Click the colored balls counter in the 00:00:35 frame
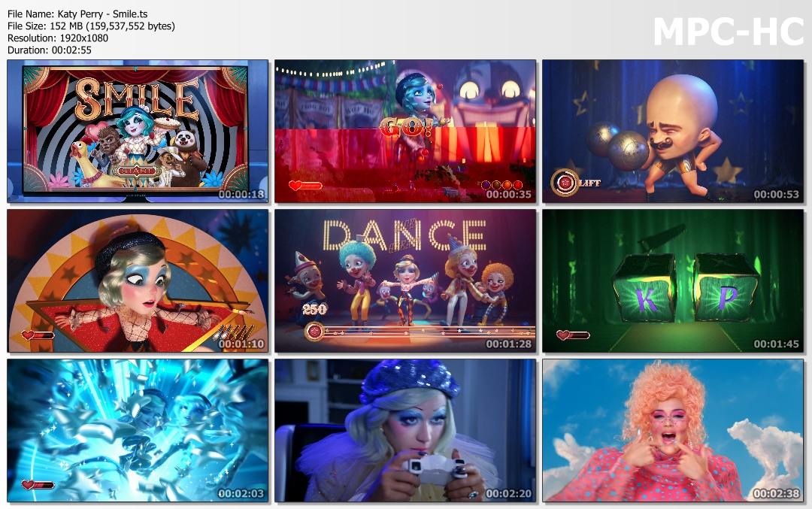This screenshot has width=812, height=509. click(501, 185)
